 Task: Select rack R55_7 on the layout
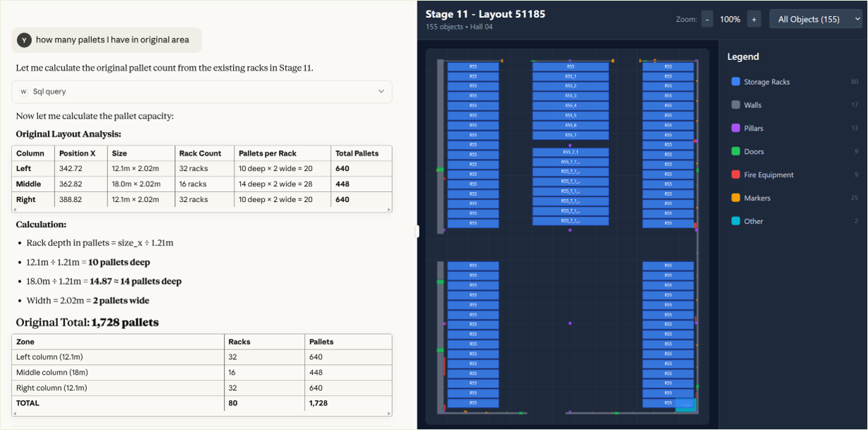pos(570,135)
